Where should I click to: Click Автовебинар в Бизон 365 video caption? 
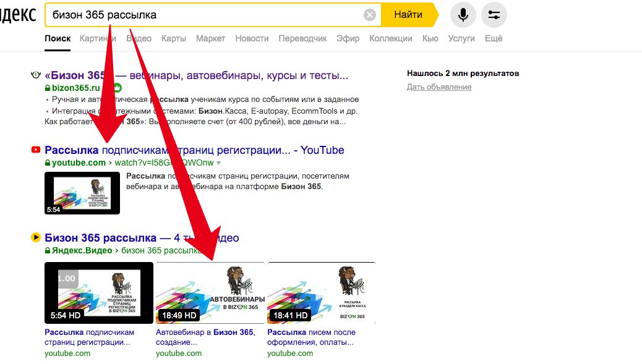click(205, 337)
